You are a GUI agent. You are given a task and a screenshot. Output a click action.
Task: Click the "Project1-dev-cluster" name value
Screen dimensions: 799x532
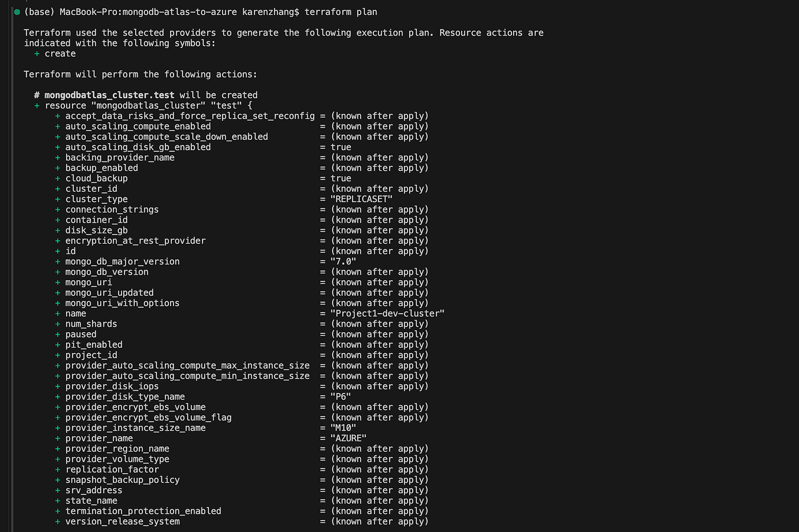(x=388, y=313)
